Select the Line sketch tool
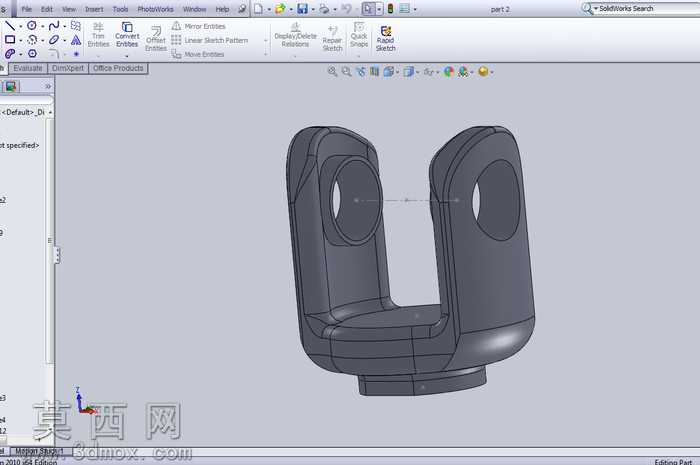Screen dimensions: 700x465 point(10,25)
